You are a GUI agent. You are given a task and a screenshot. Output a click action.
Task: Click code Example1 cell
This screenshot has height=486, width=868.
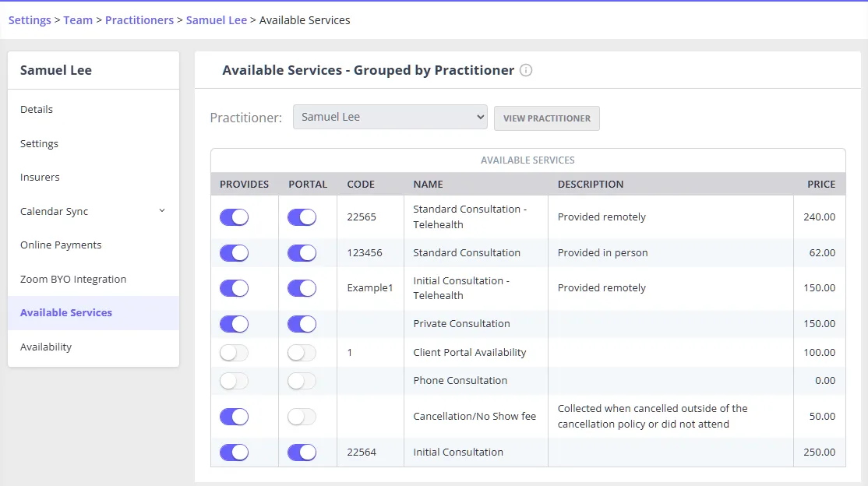point(370,288)
